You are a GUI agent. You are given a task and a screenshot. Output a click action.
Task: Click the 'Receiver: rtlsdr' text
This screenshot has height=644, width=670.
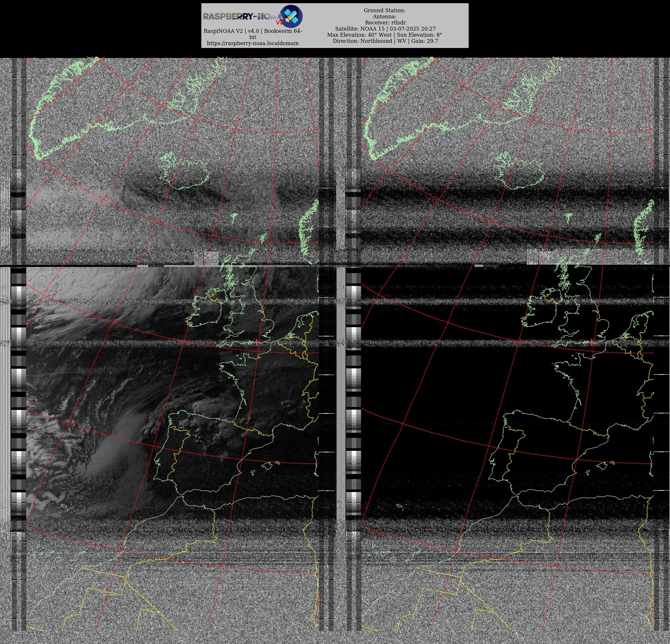(385, 23)
